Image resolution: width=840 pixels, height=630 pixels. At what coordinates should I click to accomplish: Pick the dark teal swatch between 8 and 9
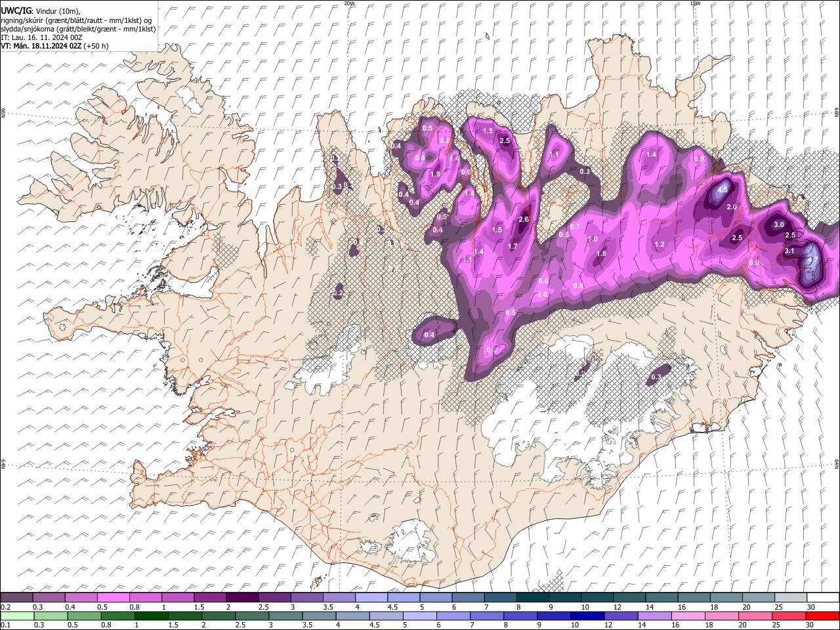click(533, 598)
